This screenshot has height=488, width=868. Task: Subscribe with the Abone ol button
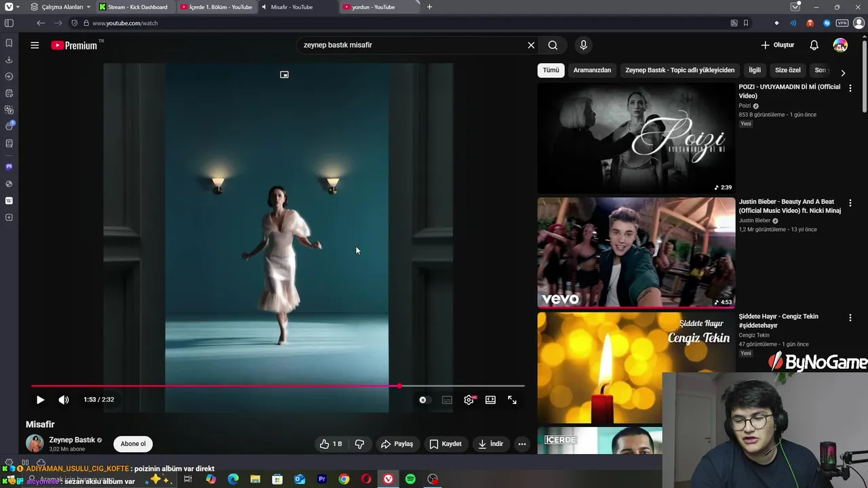click(133, 444)
